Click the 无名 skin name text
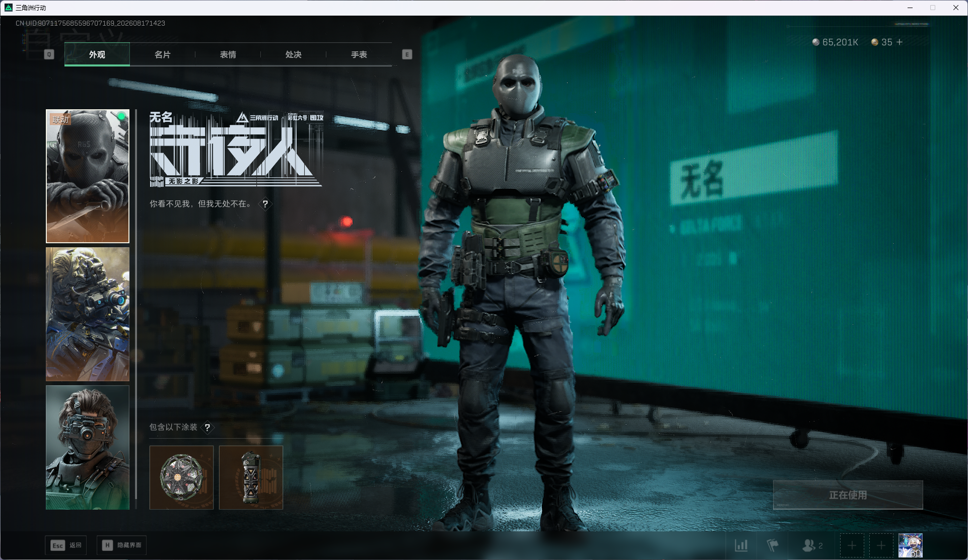This screenshot has width=968, height=560. (x=161, y=117)
